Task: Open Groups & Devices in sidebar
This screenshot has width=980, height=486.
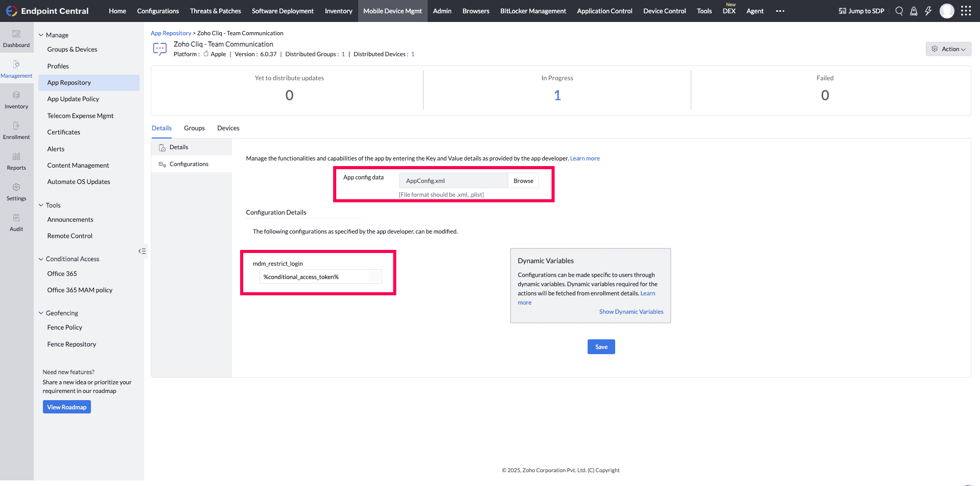Action: 72,50
